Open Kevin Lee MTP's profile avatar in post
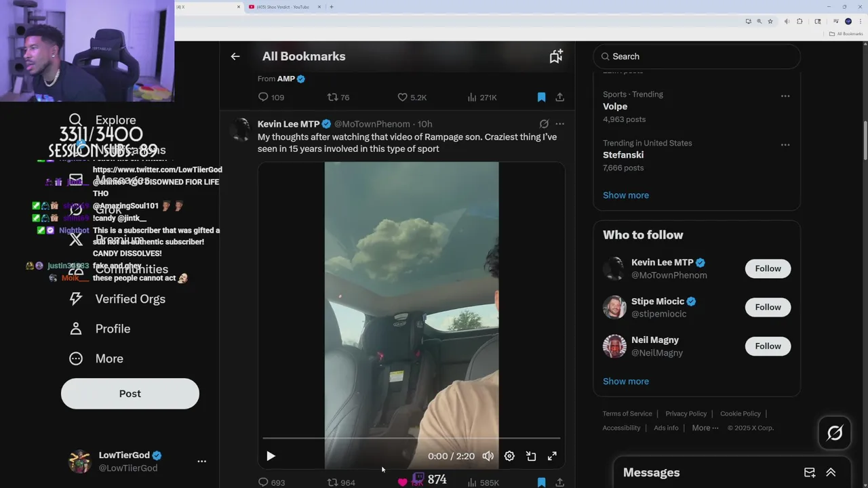 tap(241, 129)
